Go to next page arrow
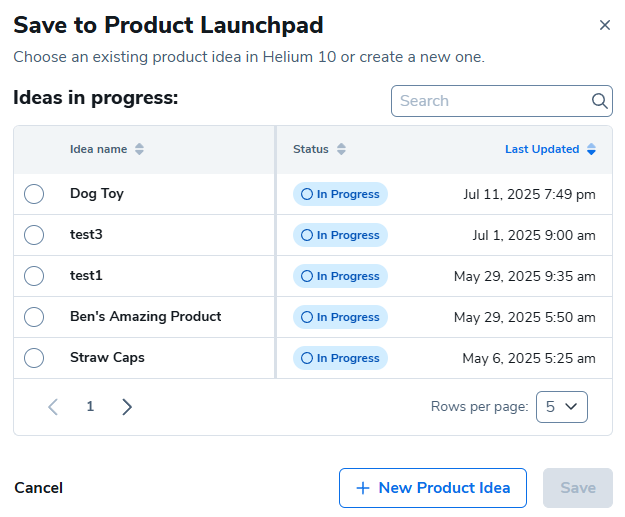The image size is (625, 517). [127, 406]
